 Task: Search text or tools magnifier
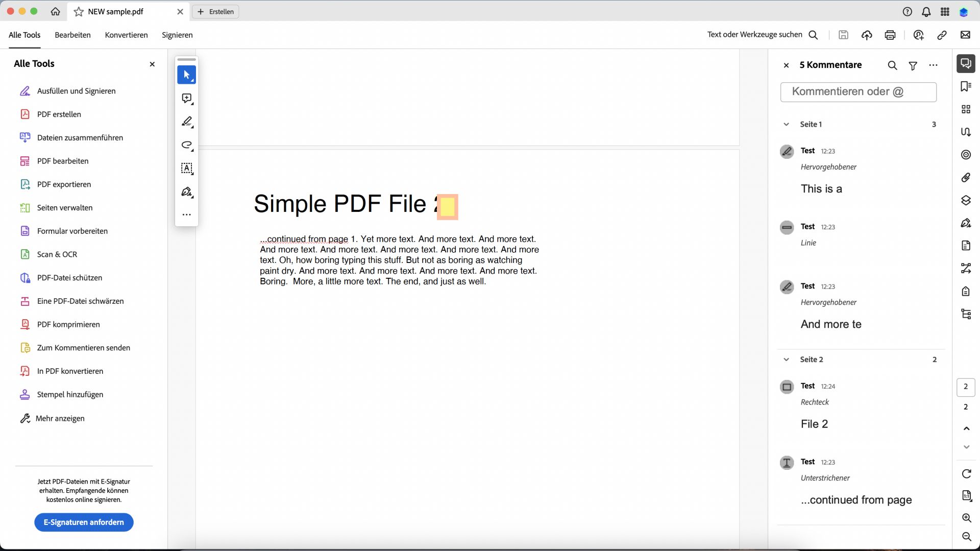coord(814,35)
